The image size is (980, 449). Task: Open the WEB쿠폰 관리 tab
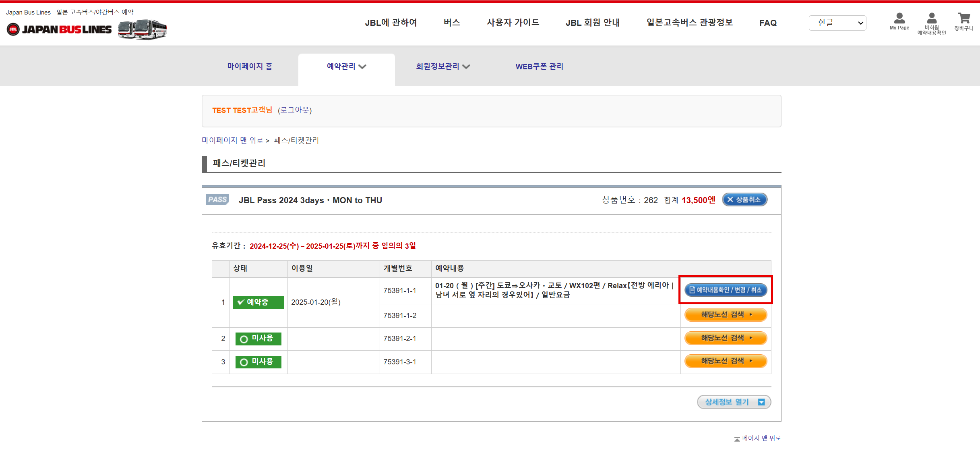540,67
